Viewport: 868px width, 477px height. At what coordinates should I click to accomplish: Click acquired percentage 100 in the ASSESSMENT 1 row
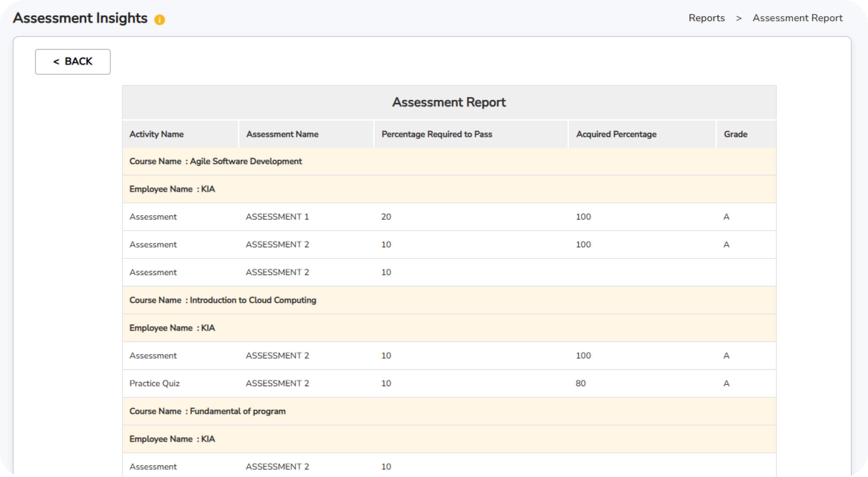583,217
